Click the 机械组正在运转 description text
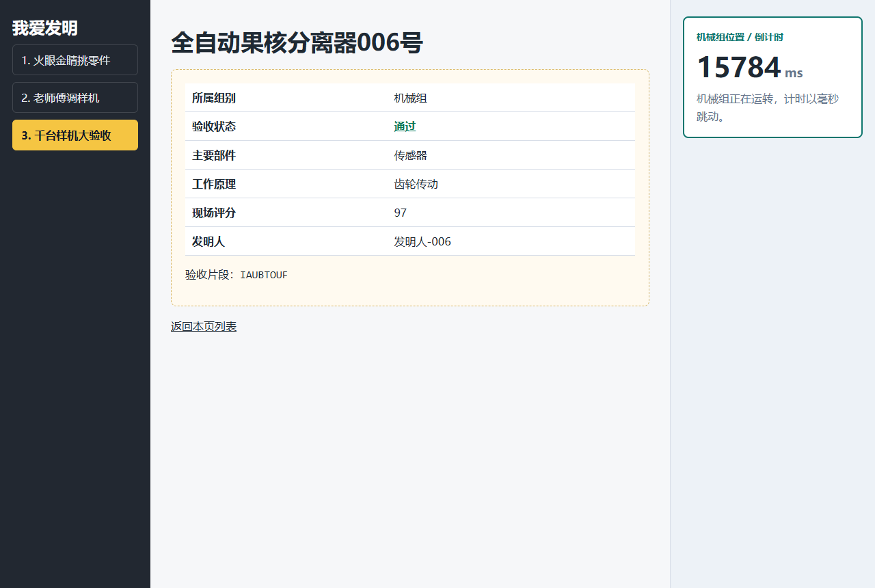This screenshot has height=588, width=875. [x=768, y=107]
